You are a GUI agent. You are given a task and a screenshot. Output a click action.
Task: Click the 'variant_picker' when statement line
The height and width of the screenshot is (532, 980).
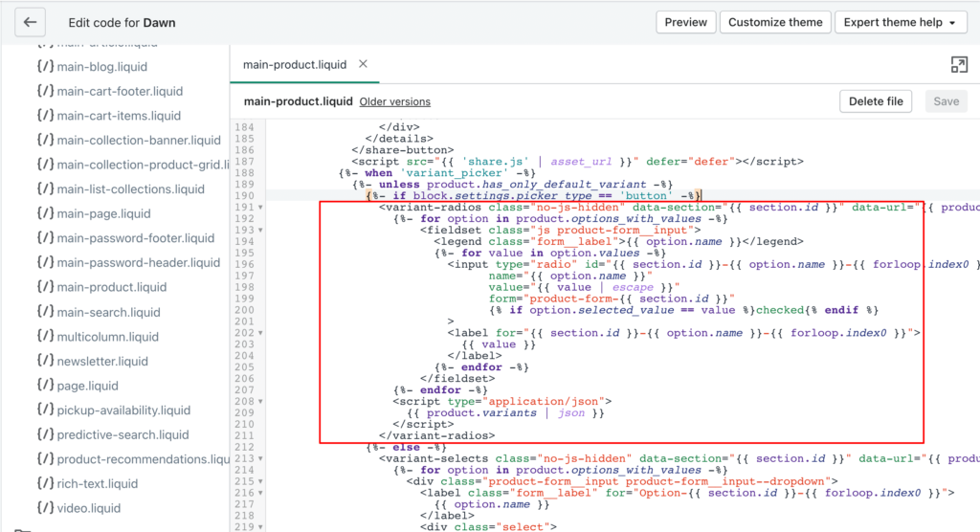tap(436, 173)
